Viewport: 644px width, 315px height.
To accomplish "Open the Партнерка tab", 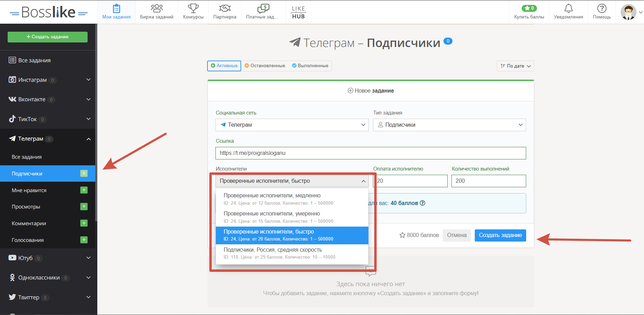I will click(225, 12).
